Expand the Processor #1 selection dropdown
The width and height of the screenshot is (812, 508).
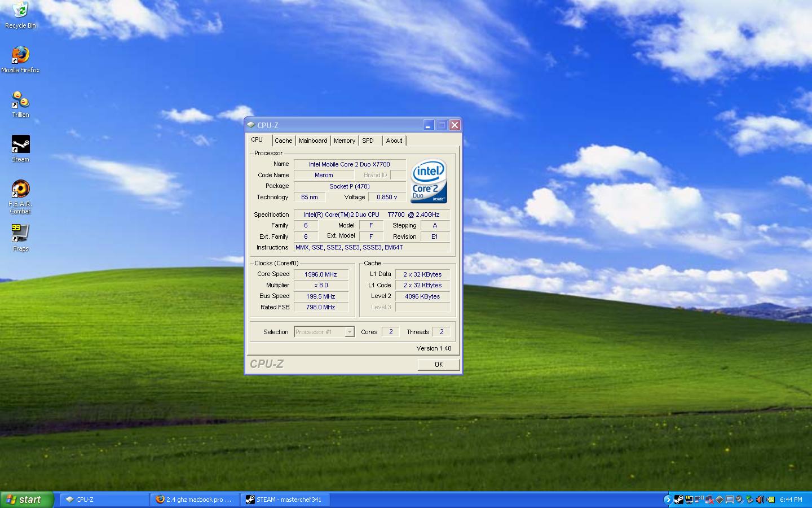click(x=350, y=332)
